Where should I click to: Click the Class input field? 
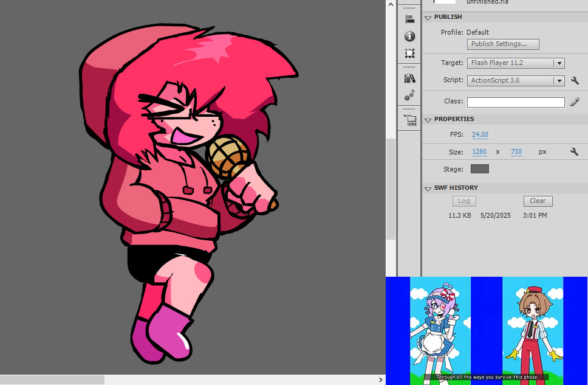(x=516, y=102)
